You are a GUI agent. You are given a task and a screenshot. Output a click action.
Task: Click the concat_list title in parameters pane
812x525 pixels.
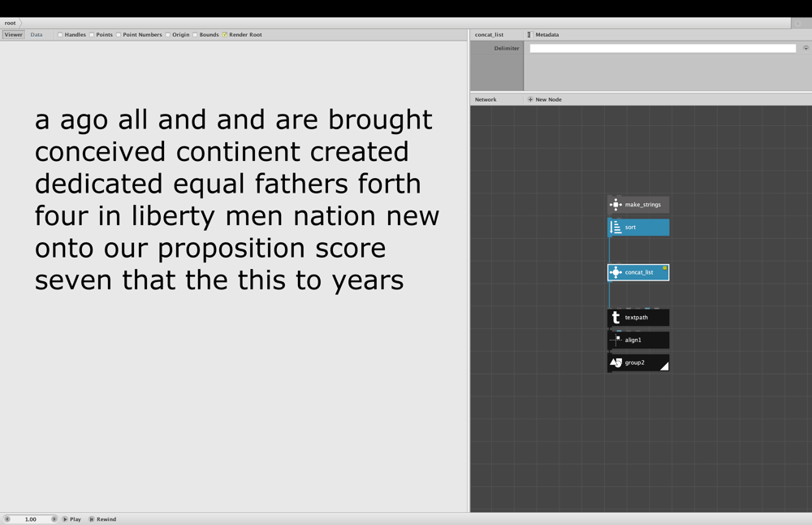489,35
